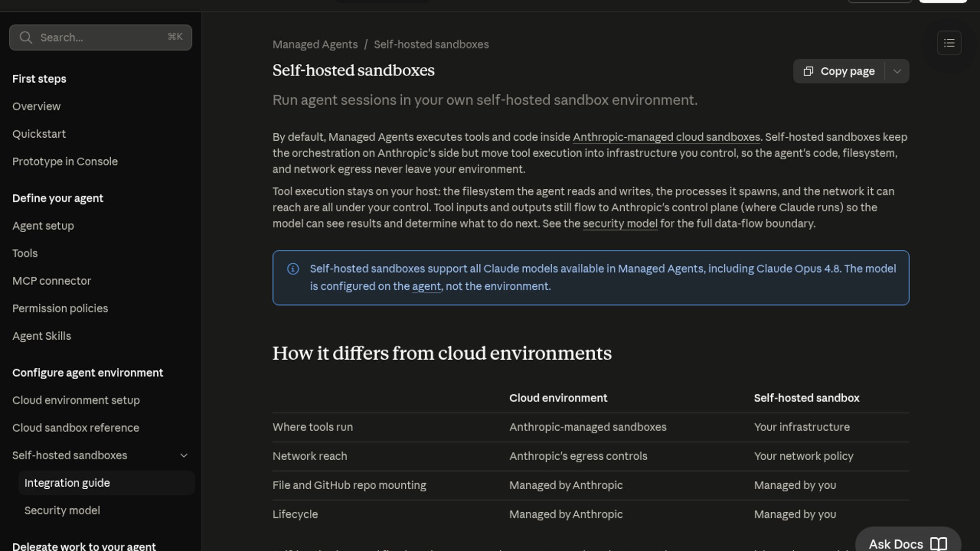
Task: Click the Managed Agents breadcrumb
Action: pyautogui.click(x=315, y=44)
